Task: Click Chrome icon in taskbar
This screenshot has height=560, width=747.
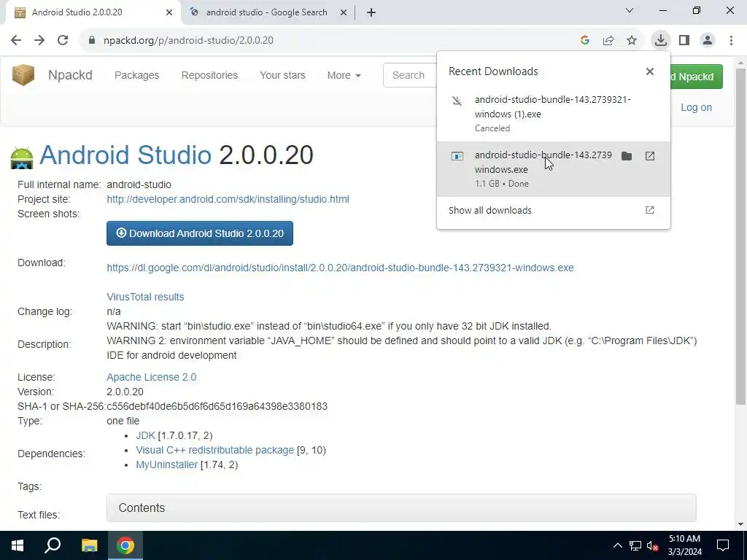Action: click(125, 545)
